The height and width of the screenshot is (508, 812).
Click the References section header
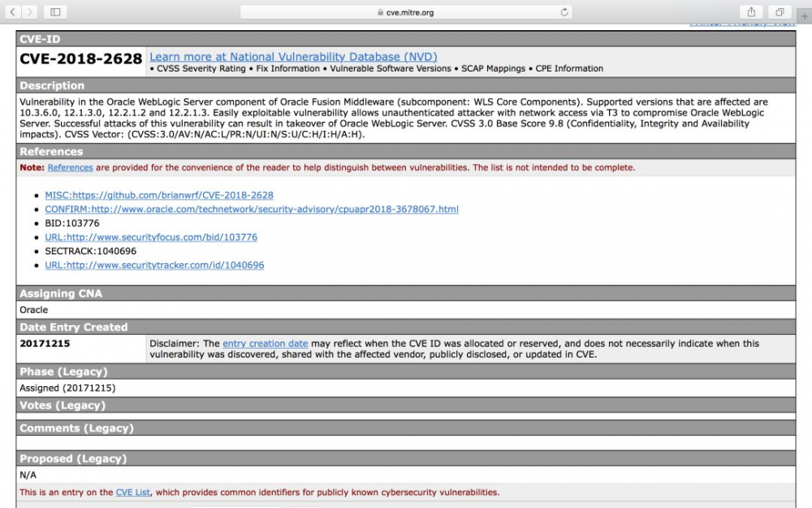pos(406,151)
